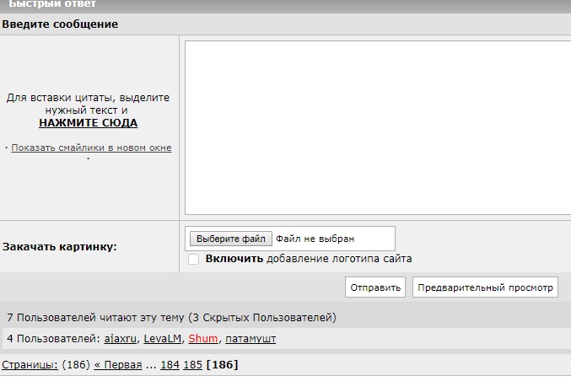Open user profile патамушт

click(x=250, y=339)
